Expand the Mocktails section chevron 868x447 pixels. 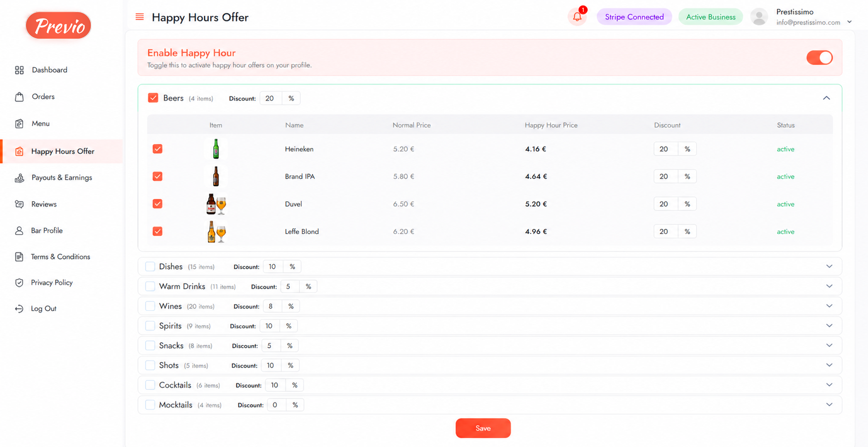point(829,405)
